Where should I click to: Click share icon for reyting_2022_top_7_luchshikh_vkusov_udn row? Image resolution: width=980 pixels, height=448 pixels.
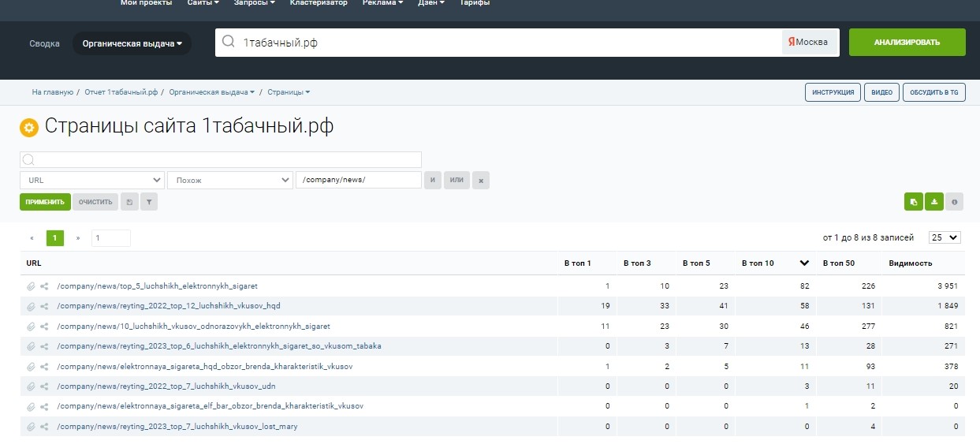coord(45,386)
